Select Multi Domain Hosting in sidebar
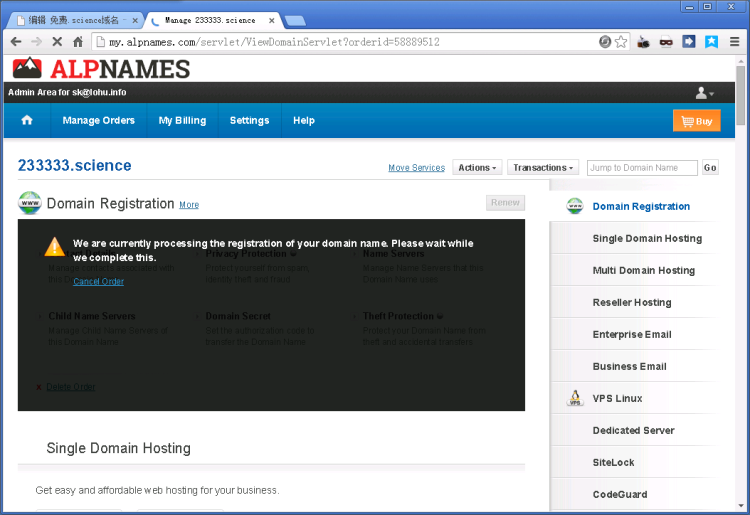This screenshot has width=750, height=515. [643, 270]
